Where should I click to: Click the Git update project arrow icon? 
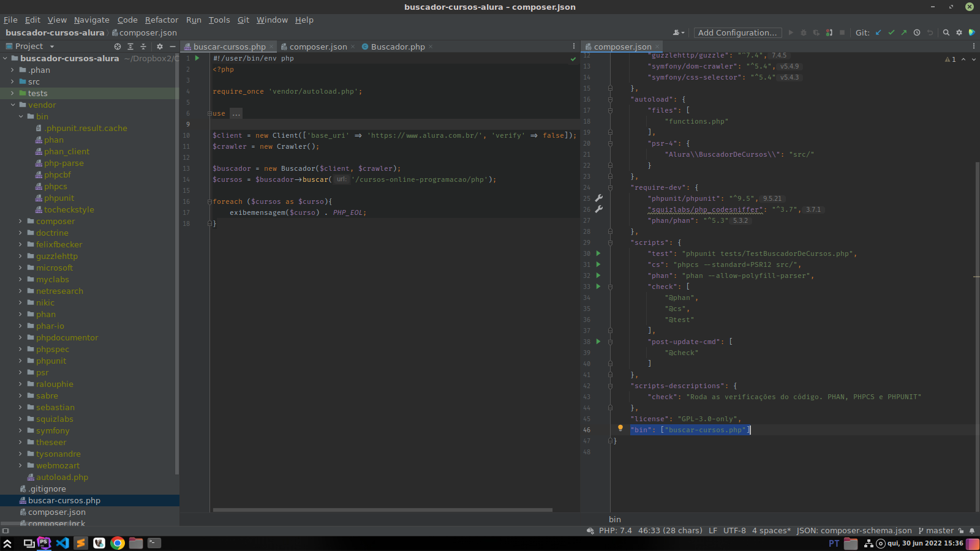pyautogui.click(x=878, y=32)
